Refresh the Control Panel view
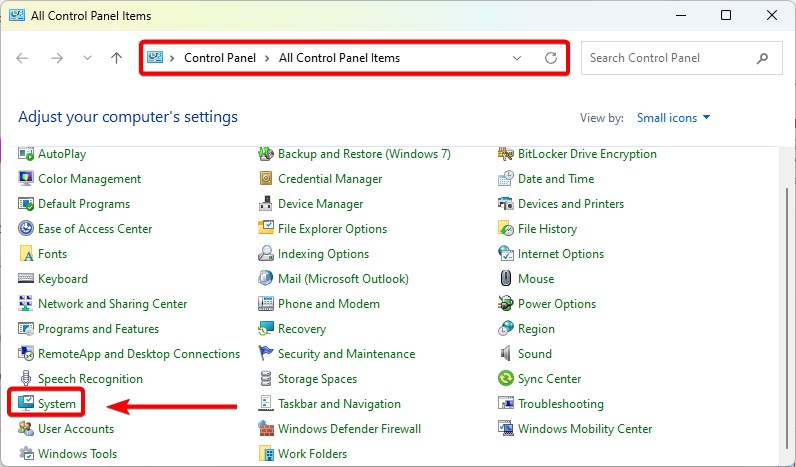The width and height of the screenshot is (796, 467). (x=551, y=58)
